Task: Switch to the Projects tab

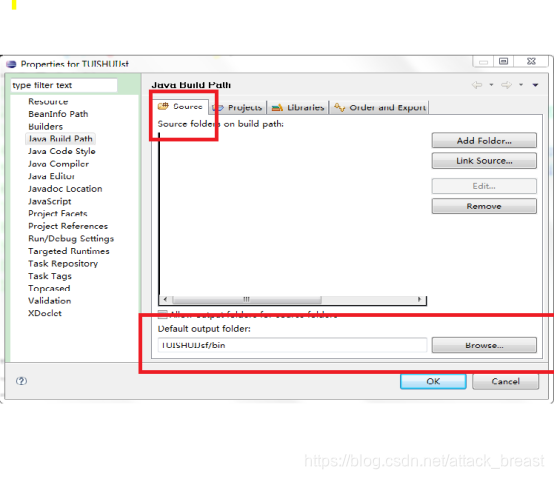Action: (238, 107)
